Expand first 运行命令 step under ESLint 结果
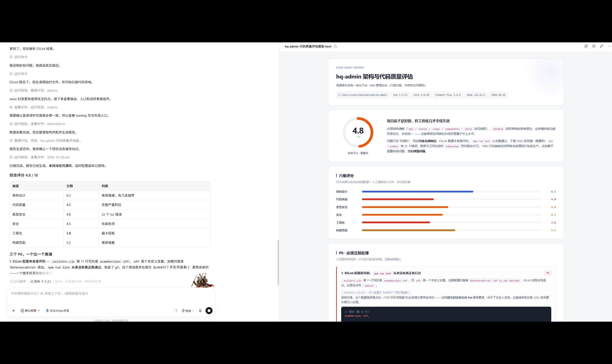This screenshot has height=364, width=612. click(18, 57)
